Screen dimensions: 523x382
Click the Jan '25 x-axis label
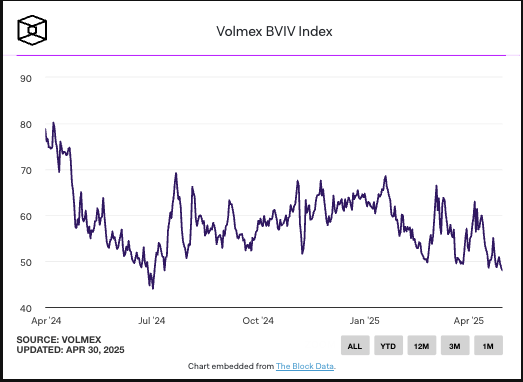tap(365, 321)
